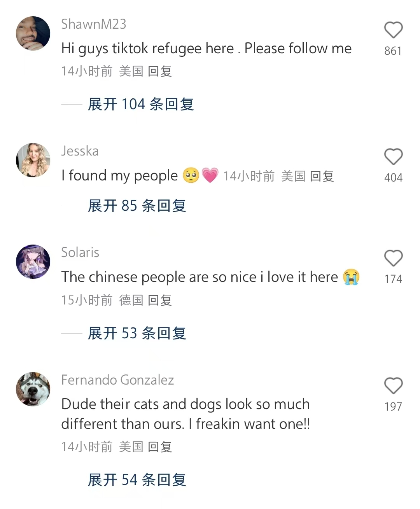Reply to ShawnM23's comment
The image size is (420, 509).
click(x=160, y=71)
